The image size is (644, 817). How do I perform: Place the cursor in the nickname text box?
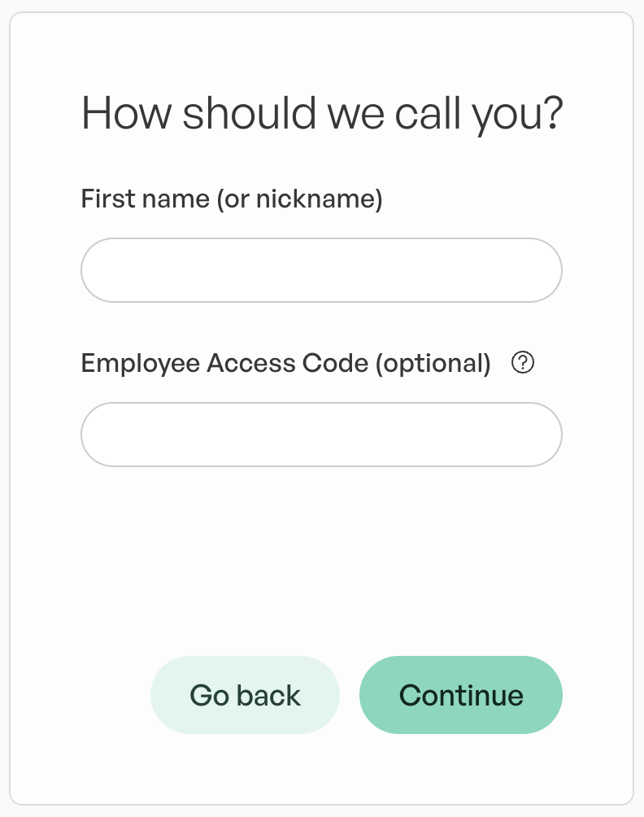(321, 270)
